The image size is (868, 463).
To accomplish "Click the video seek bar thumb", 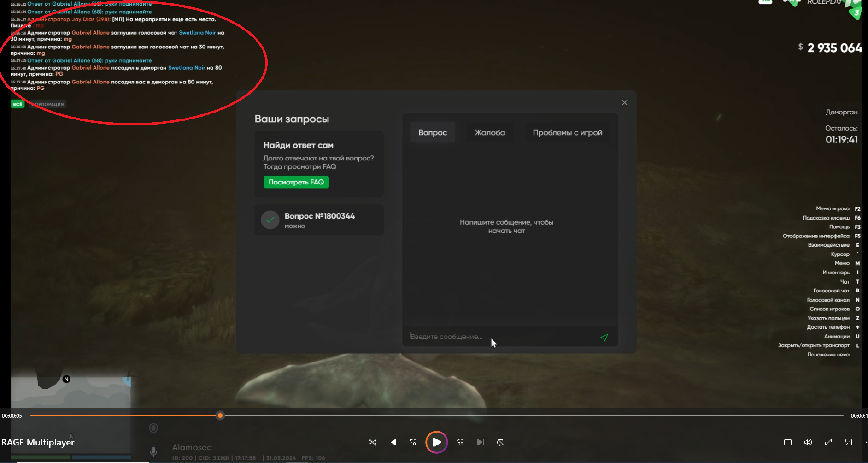I will tap(220, 416).
